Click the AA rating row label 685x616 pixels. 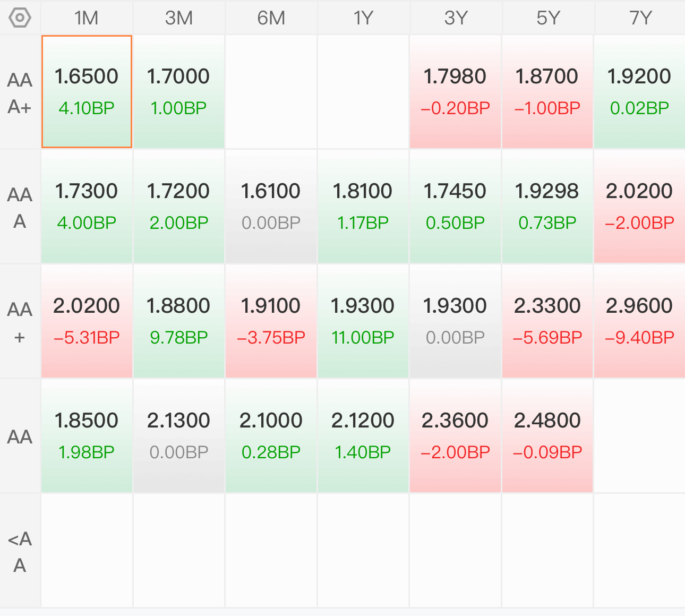click(x=20, y=437)
